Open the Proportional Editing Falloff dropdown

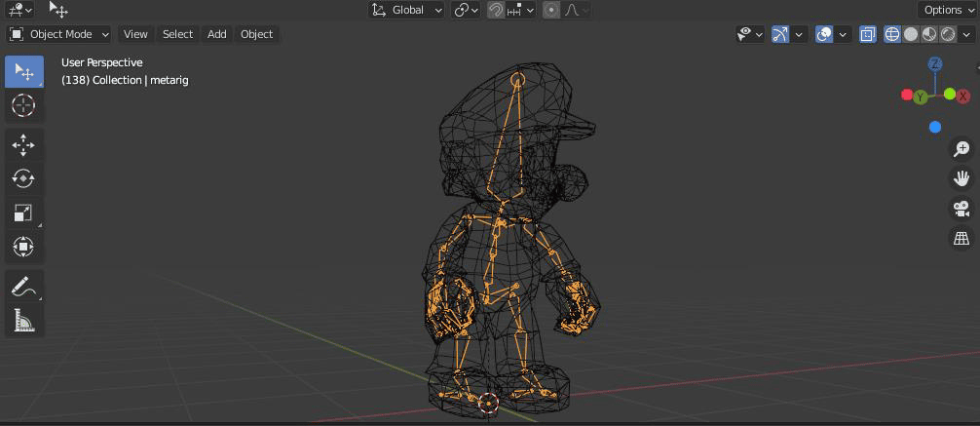tap(577, 10)
